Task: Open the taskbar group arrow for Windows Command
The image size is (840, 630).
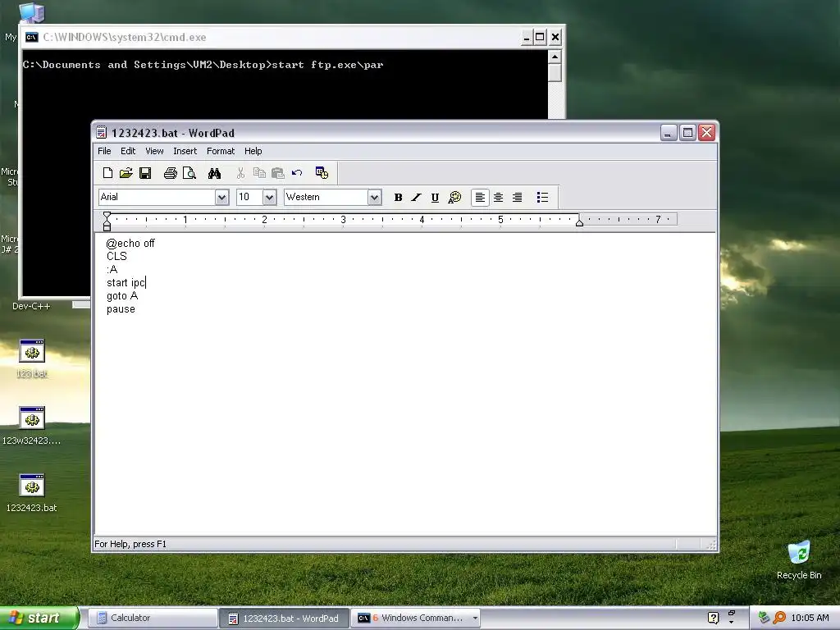Action: [x=475, y=619]
